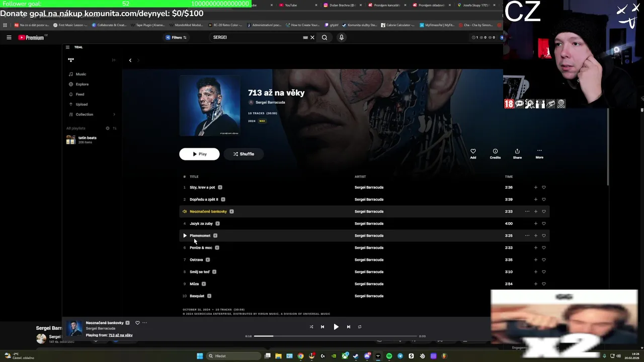Image resolution: width=644 pixels, height=362 pixels.
Task: Open now-playing track options dots
Action: [x=144, y=323]
